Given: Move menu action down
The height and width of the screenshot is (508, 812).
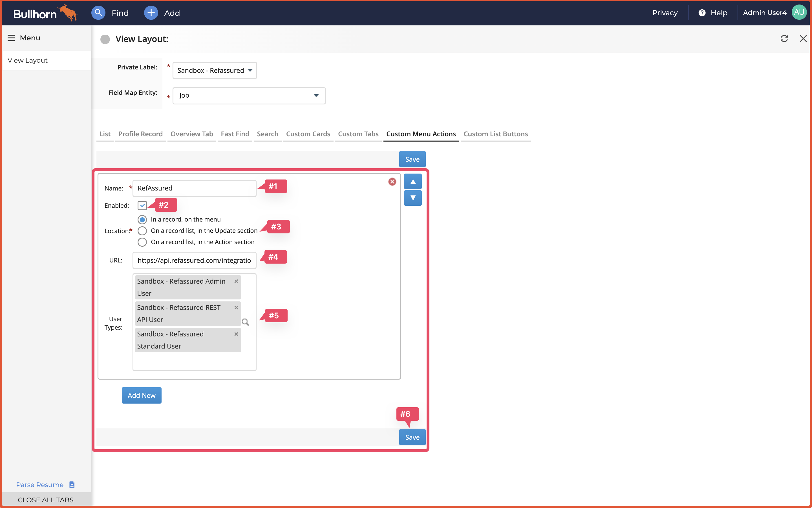Looking at the screenshot, I should [413, 198].
